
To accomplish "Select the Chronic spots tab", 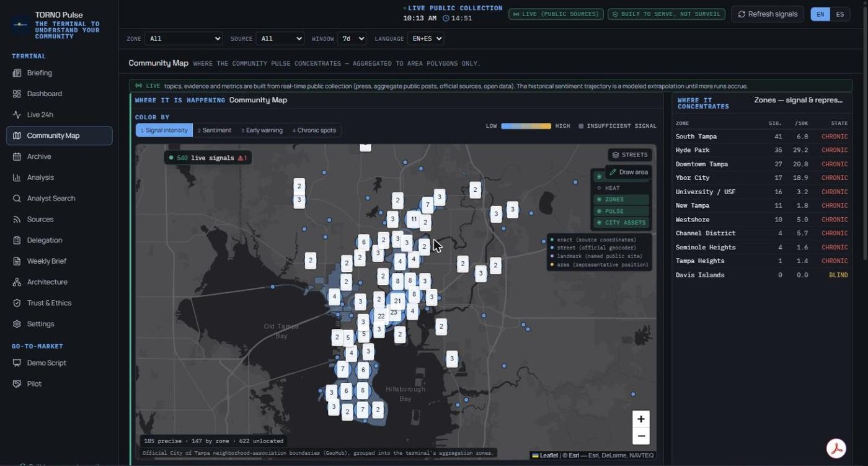I will point(314,130).
